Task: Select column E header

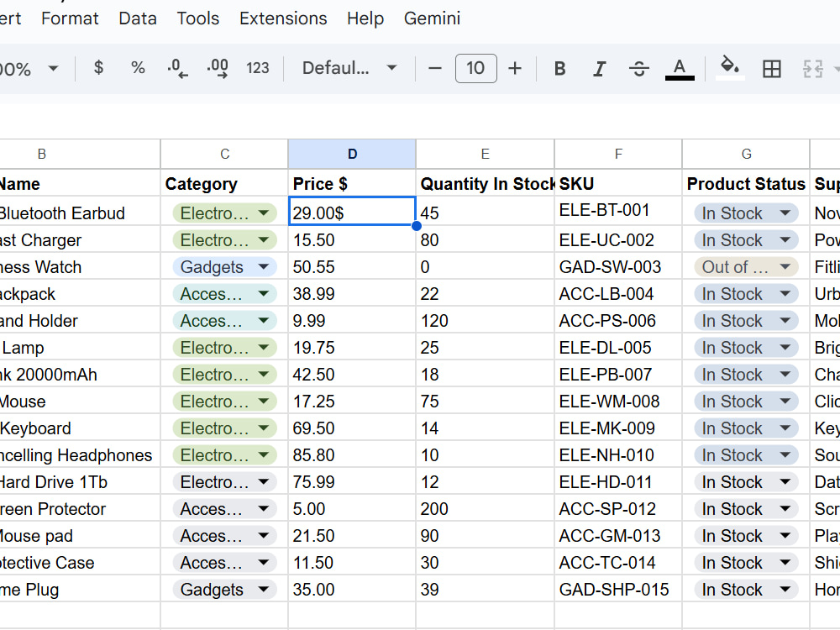Action: click(485, 155)
